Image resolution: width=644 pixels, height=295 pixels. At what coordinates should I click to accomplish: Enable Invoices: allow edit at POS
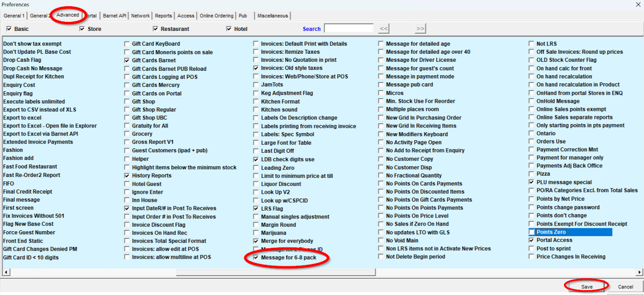(x=127, y=249)
